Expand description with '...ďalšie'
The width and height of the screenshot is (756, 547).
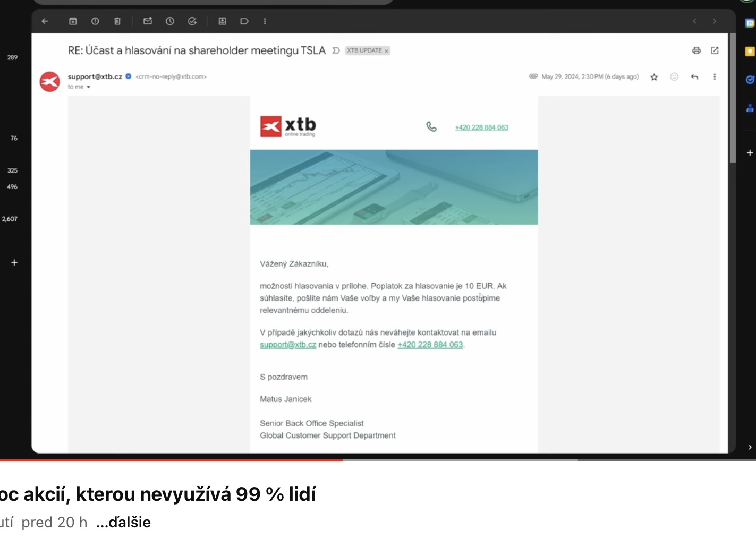(123, 523)
